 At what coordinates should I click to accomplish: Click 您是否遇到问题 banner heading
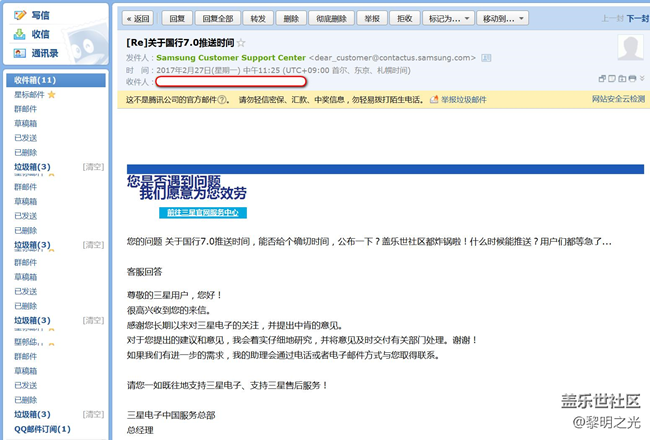(x=174, y=181)
